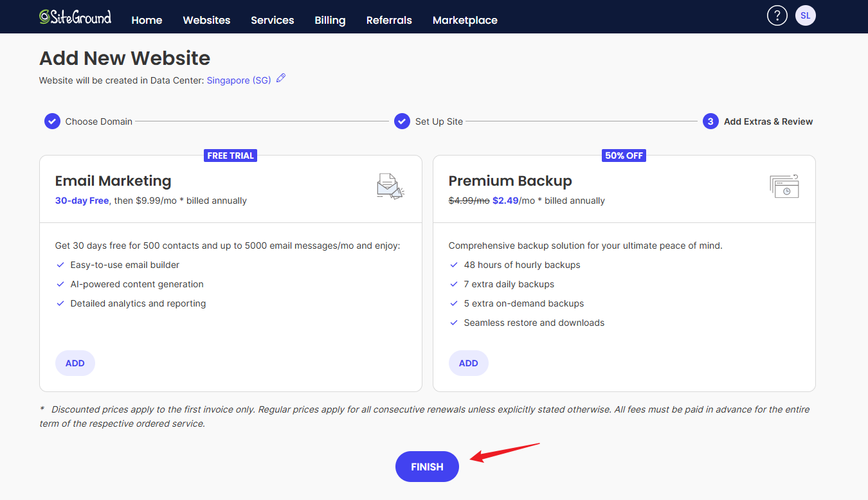Click the Premium Backup window icon
Screen dimensions: 868x500
point(784,186)
